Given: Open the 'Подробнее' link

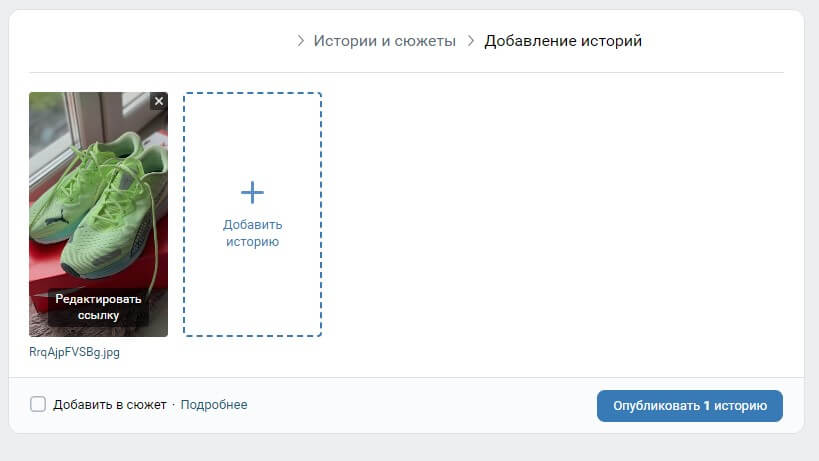Looking at the screenshot, I should pos(214,405).
